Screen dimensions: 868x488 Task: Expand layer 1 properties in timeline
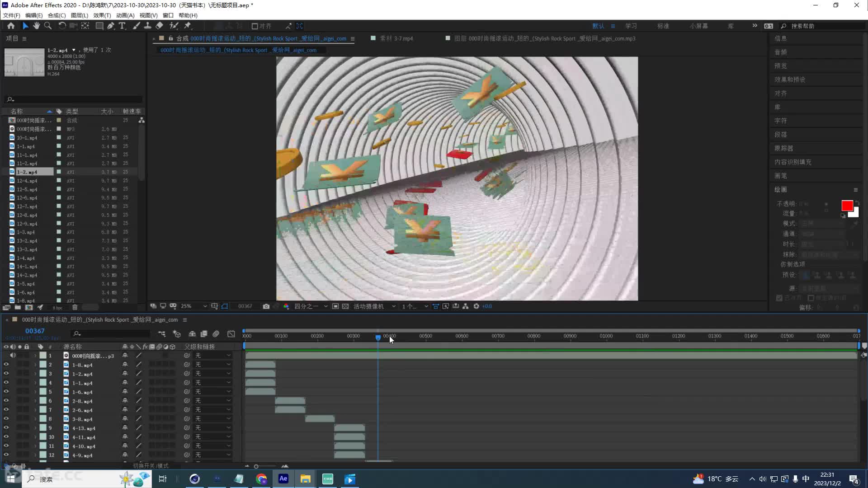(35, 356)
